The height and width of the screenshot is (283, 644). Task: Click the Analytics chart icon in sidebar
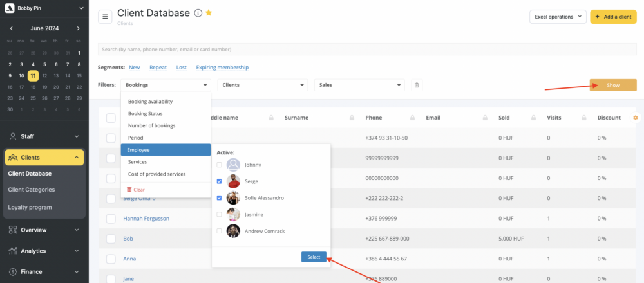[x=13, y=251]
